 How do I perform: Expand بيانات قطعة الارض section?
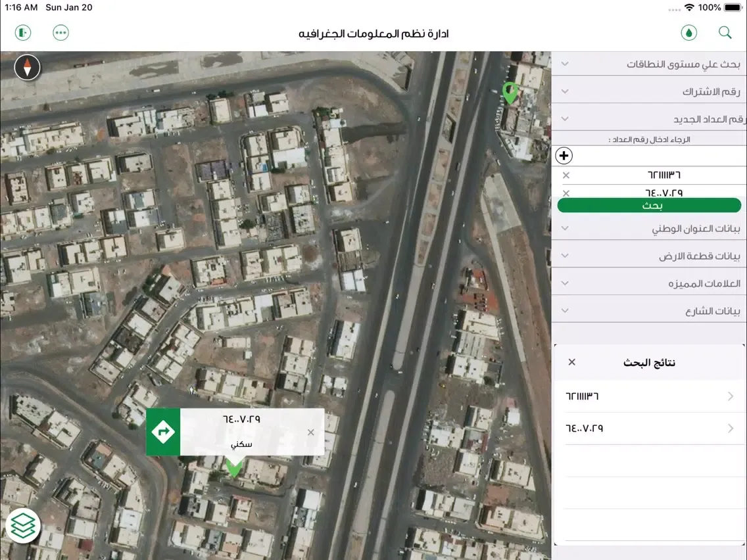tap(649, 256)
